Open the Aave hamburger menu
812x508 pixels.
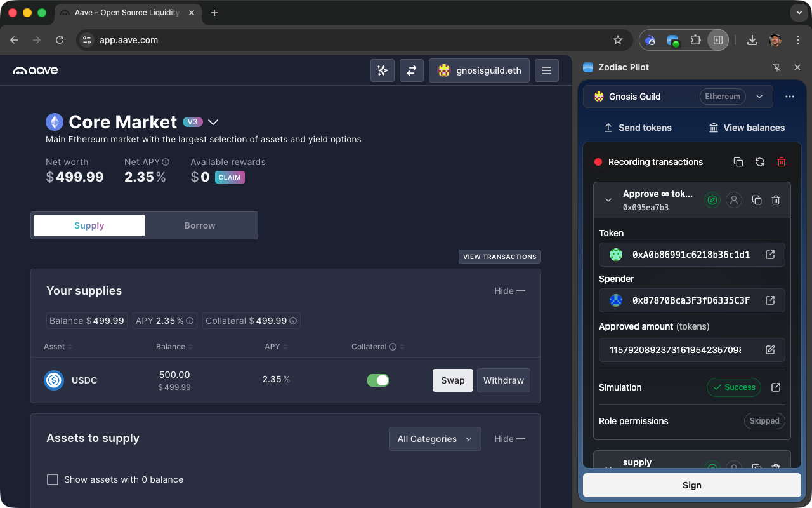pyautogui.click(x=547, y=70)
